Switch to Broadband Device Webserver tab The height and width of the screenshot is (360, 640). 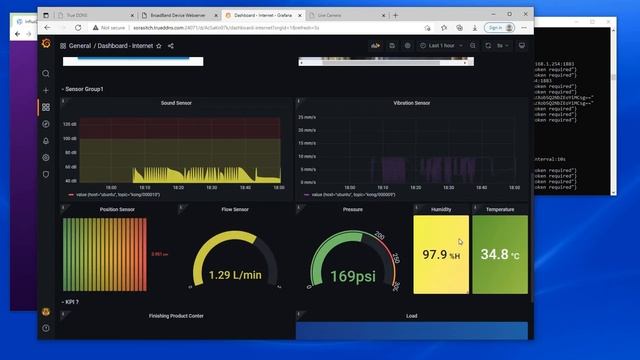(x=180, y=15)
